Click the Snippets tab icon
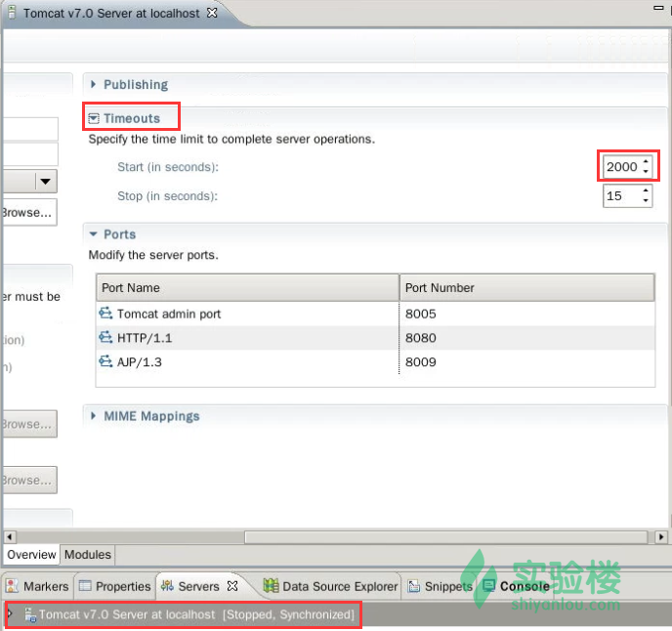 click(413, 585)
